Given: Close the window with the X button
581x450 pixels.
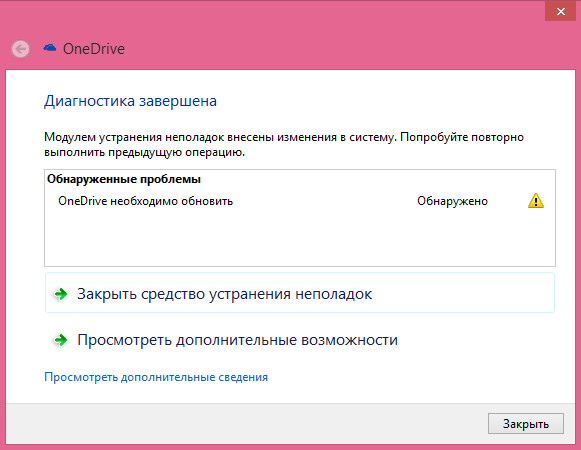Looking at the screenshot, I should point(561,11).
